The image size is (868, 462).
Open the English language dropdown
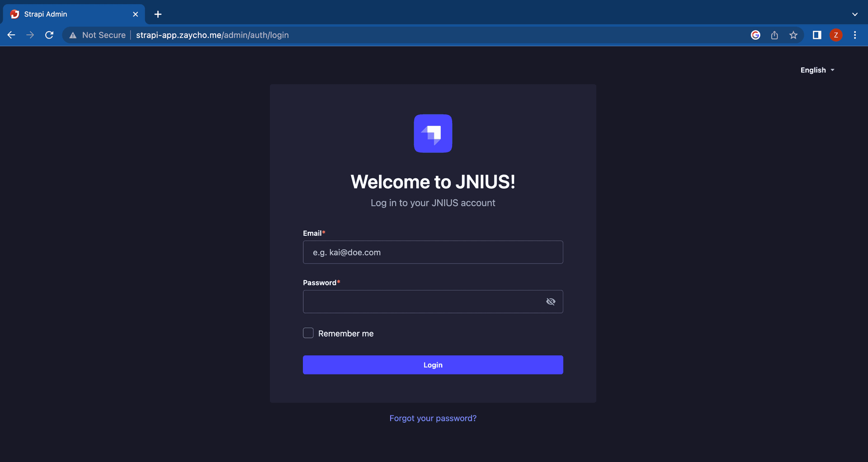(817, 70)
